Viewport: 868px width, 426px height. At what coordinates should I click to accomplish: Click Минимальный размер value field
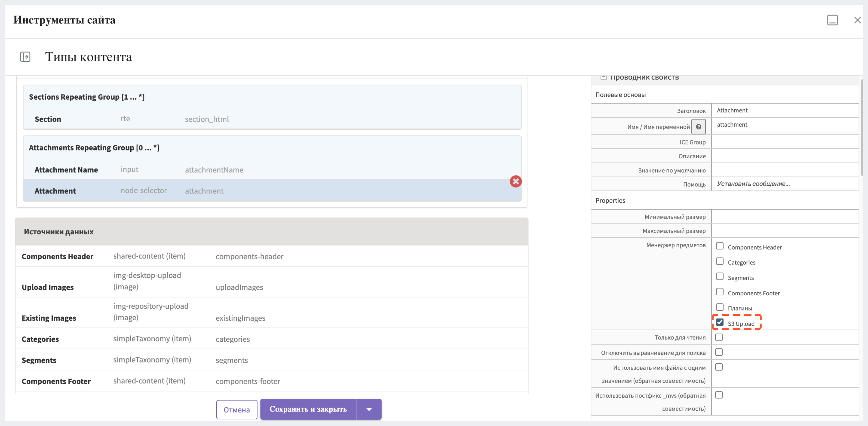(x=785, y=216)
